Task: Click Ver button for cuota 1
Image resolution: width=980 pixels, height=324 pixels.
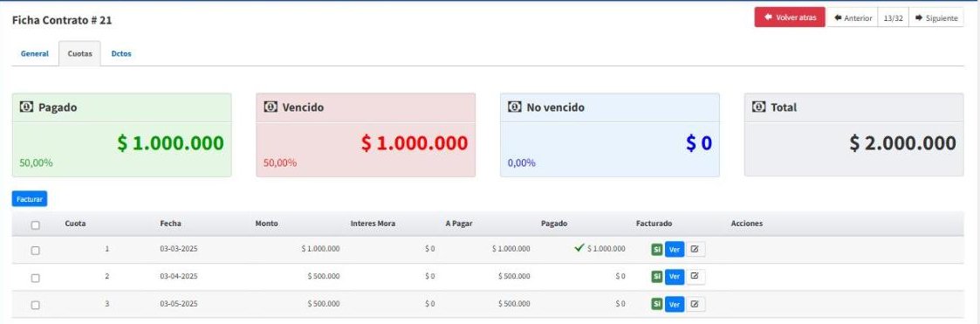Action: tap(675, 249)
